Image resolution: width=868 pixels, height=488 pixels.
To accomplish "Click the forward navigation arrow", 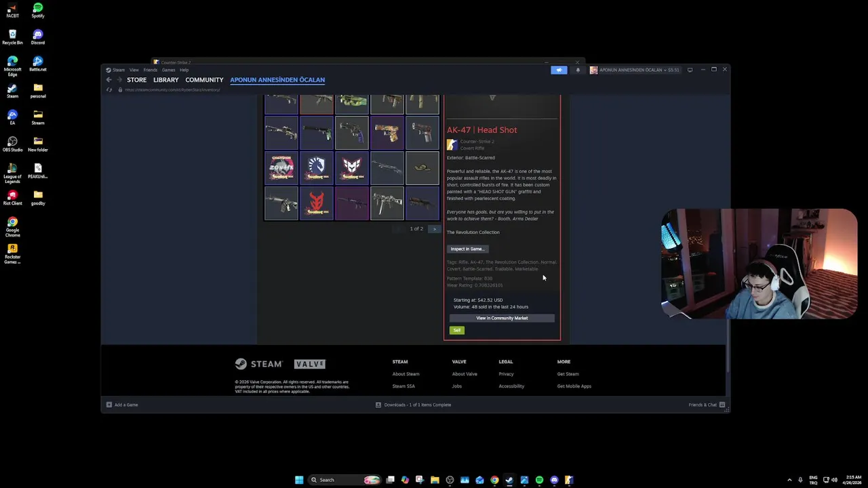I will (x=119, y=80).
